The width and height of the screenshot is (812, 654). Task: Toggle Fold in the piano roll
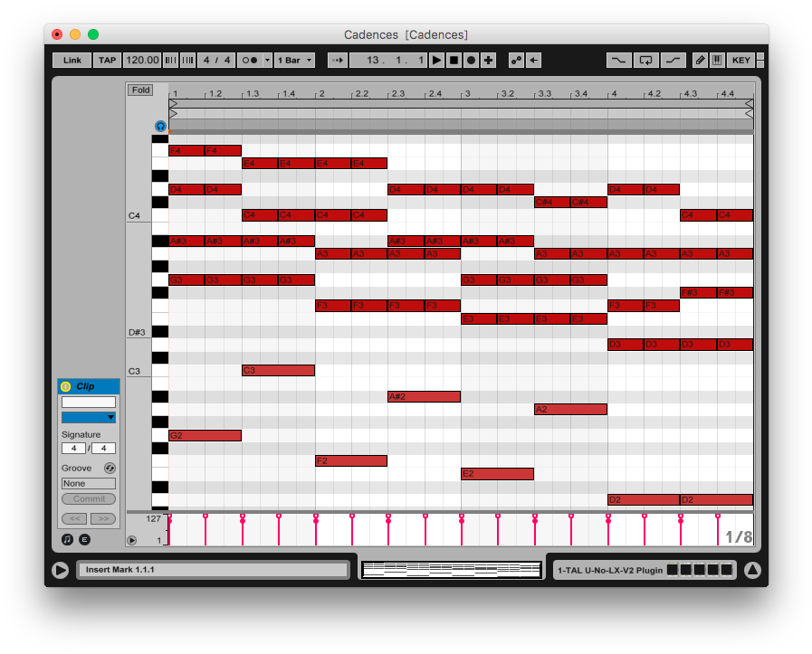tap(139, 90)
